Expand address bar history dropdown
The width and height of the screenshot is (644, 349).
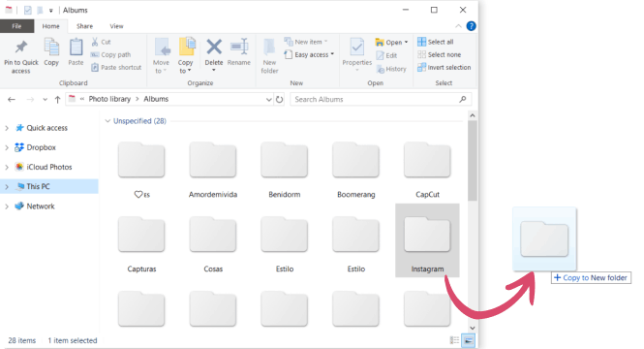click(x=268, y=100)
